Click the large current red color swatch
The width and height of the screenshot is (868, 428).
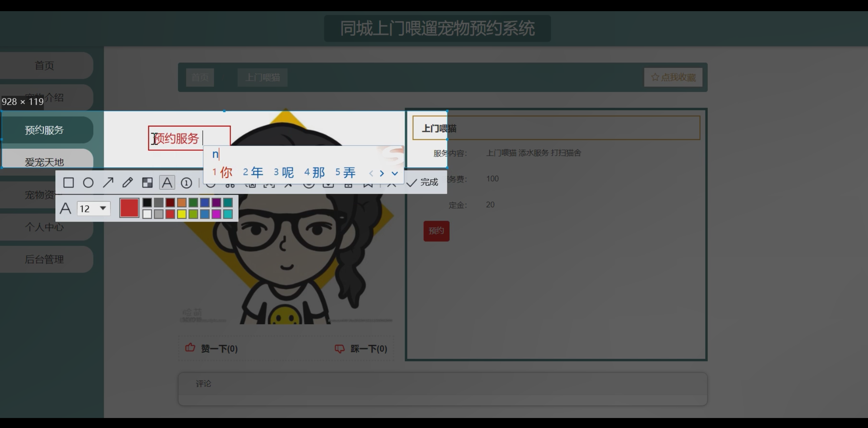[x=129, y=208]
